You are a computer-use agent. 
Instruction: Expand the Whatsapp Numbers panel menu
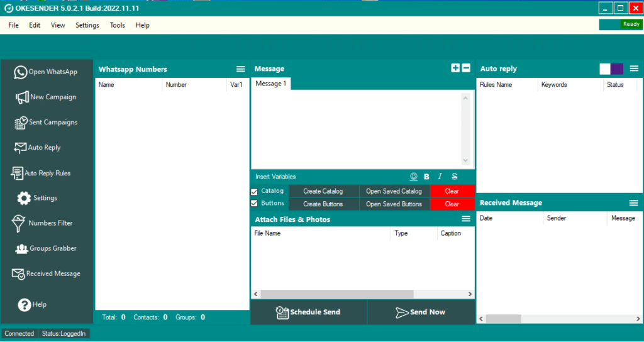pyautogui.click(x=240, y=69)
